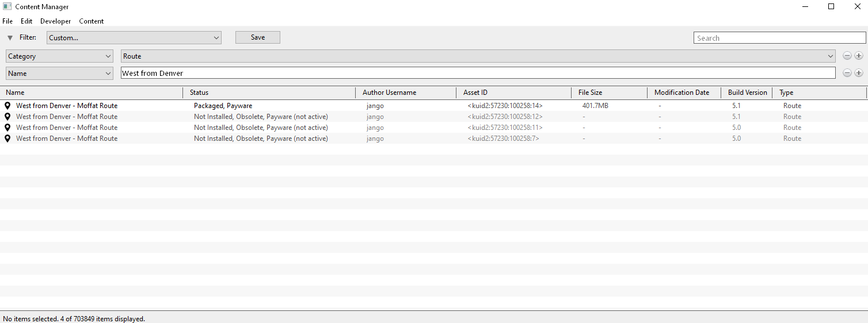Add filter row after Name with plus icon
The height and width of the screenshot is (323, 868).
pos(859,73)
